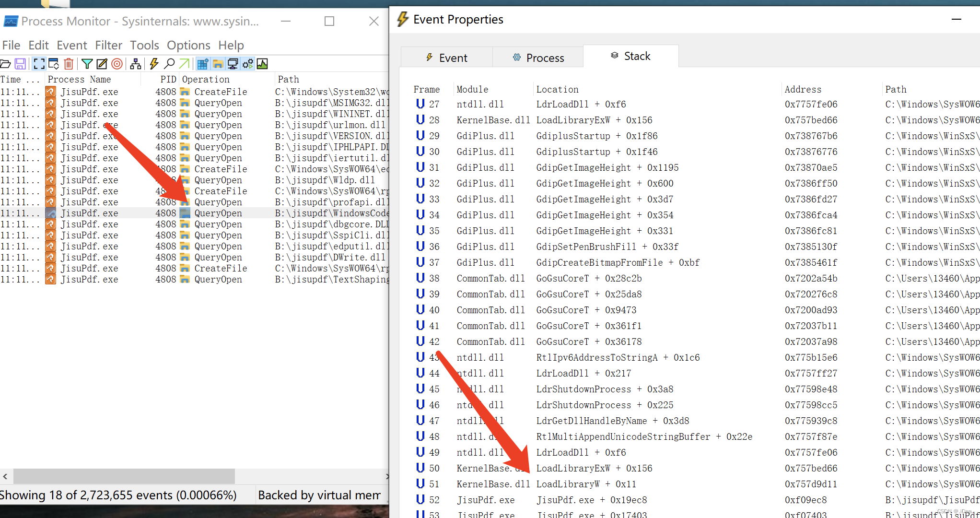This screenshot has width=980, height=518.
Task: Click the Find magnifier icon
Action: click(x=169, y=64)
